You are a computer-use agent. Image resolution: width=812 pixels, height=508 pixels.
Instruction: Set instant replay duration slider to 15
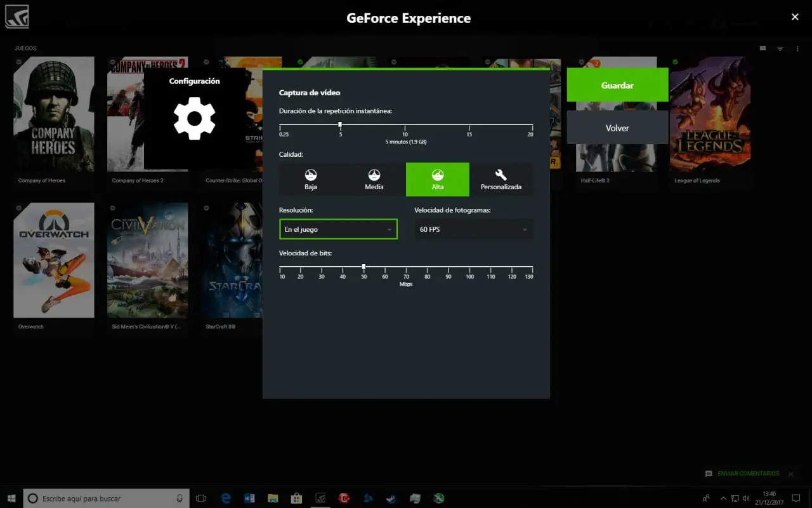pyautogui.click(x=469, y=124)
